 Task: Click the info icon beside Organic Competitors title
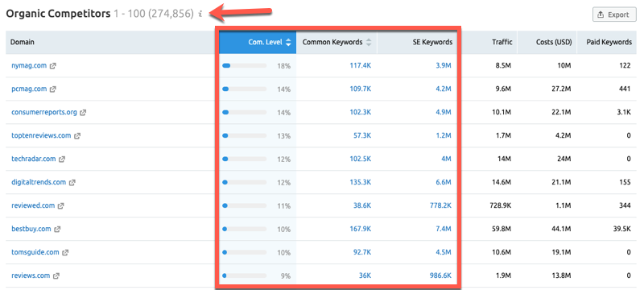(x=200, y=14)
